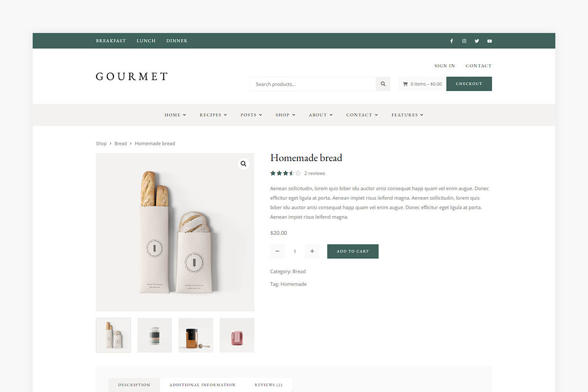Switch to Additional Information tab
The height and width of the screenshot is (392, 588).
(x=202, y=385)
